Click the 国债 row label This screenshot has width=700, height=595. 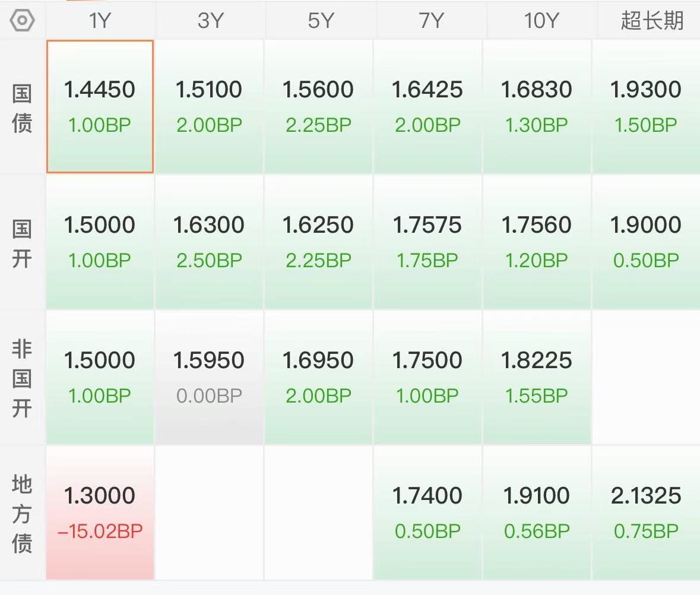tap(22, 108)
